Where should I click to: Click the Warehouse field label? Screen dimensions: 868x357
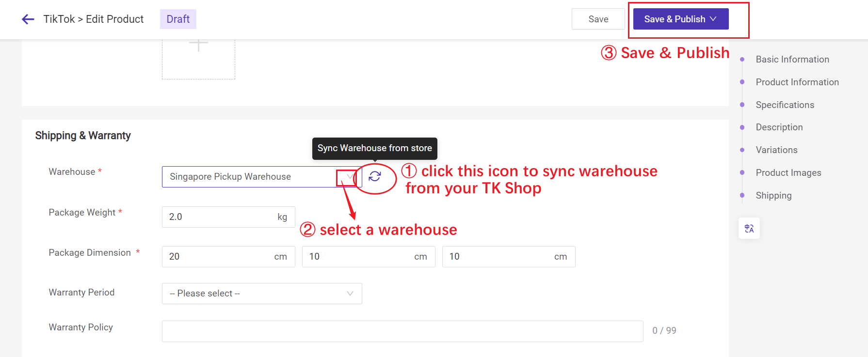pyautogui.click(x=72, y=172)
